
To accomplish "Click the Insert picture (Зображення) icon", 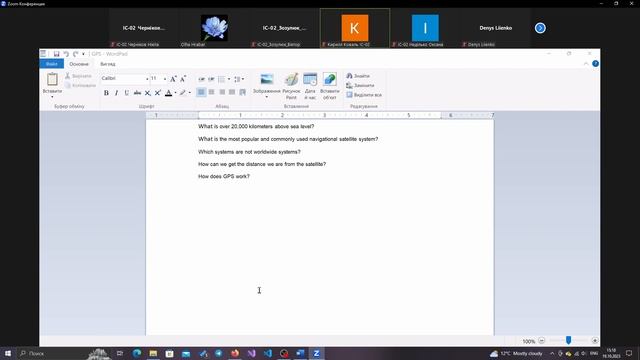I will 267,79.
